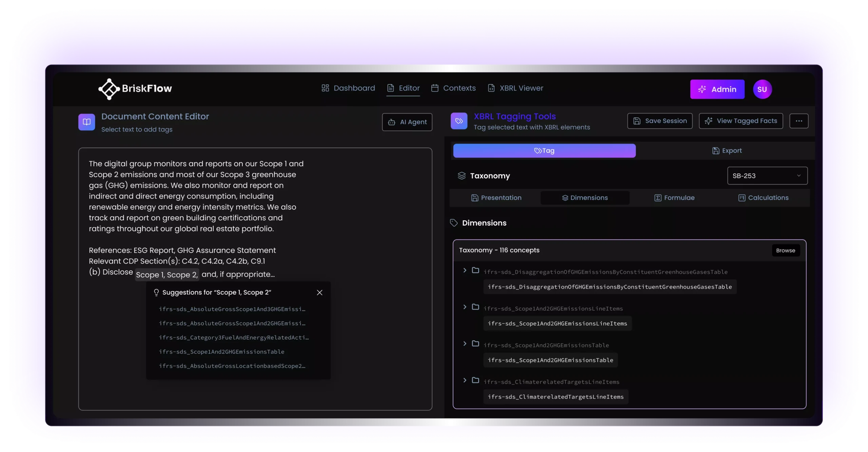Expand Scope1And2GHGEmissionsTable folder chevron
This screenshot has height=452, width=868.
pos(465,343)
